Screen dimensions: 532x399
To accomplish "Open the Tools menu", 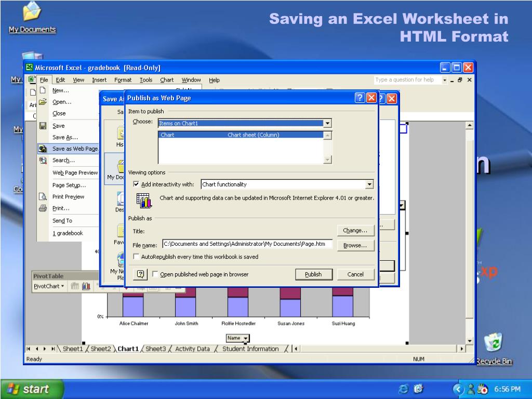I will (x=146, y=80).
